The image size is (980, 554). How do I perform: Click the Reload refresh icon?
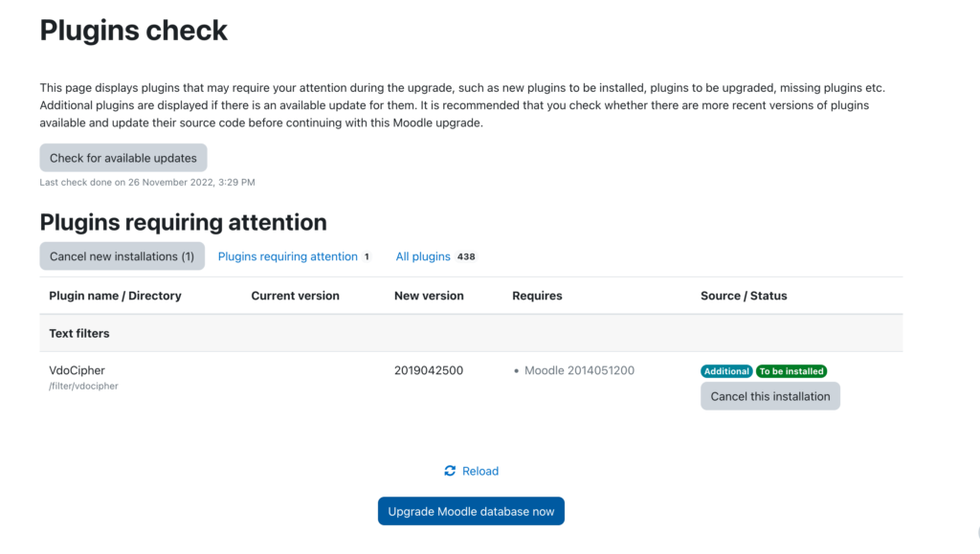click(x=450, y=471)
